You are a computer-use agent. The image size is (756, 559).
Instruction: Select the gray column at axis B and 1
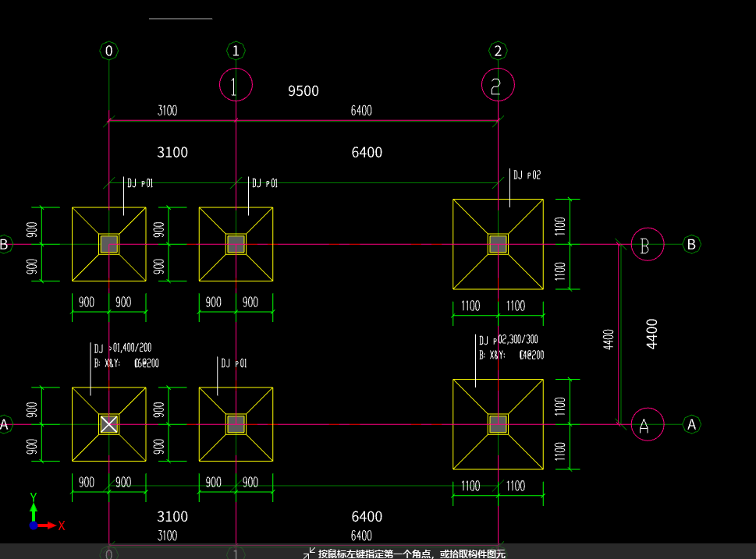tap(236, 244)
